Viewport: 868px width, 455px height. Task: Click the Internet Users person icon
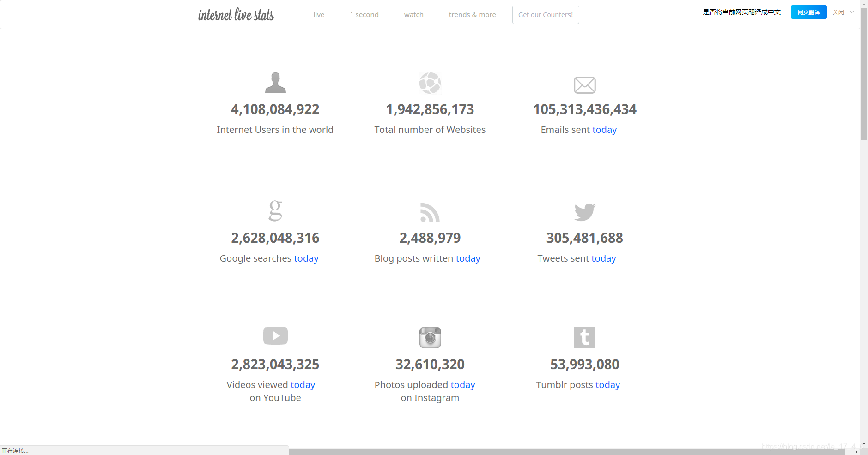[x=275, y=83]
